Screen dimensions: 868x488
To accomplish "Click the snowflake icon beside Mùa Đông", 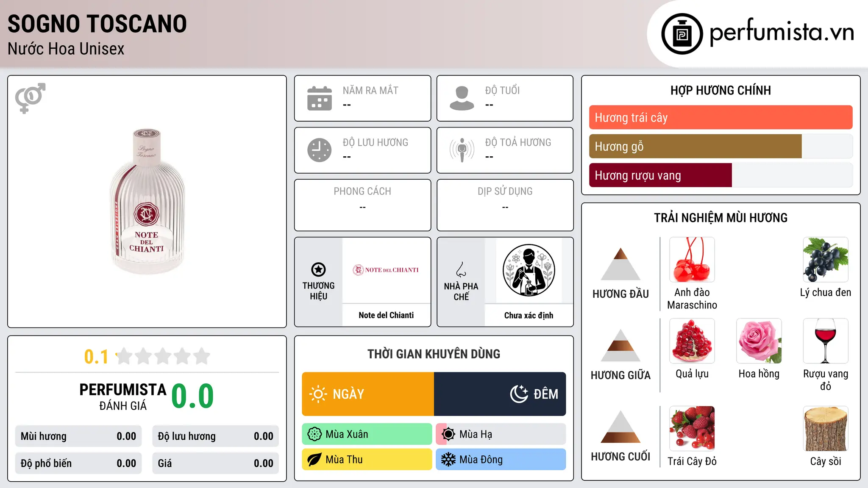I will tap(448, 460).
